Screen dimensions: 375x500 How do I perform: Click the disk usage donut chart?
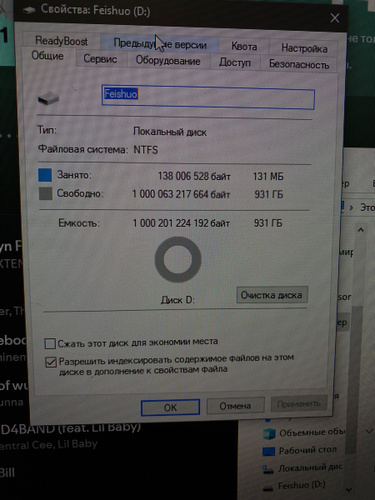click(178, 260)
